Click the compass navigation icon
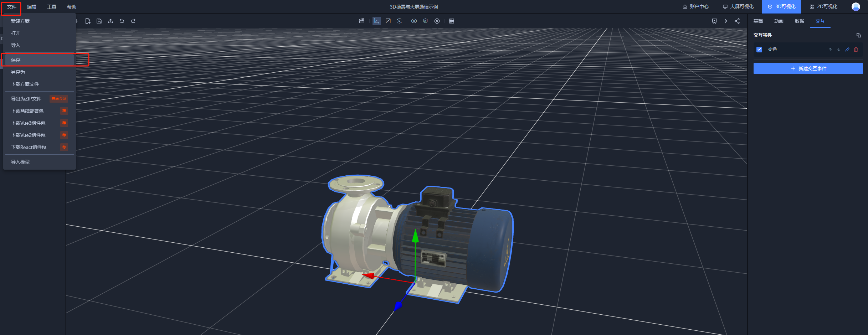 pyautogui.click(x=437, y=21)
